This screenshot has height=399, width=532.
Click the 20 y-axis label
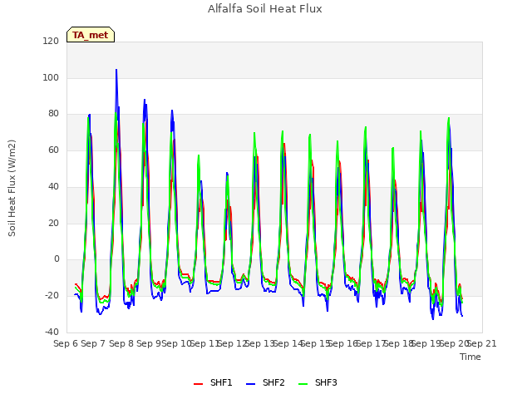pos(53,223)
